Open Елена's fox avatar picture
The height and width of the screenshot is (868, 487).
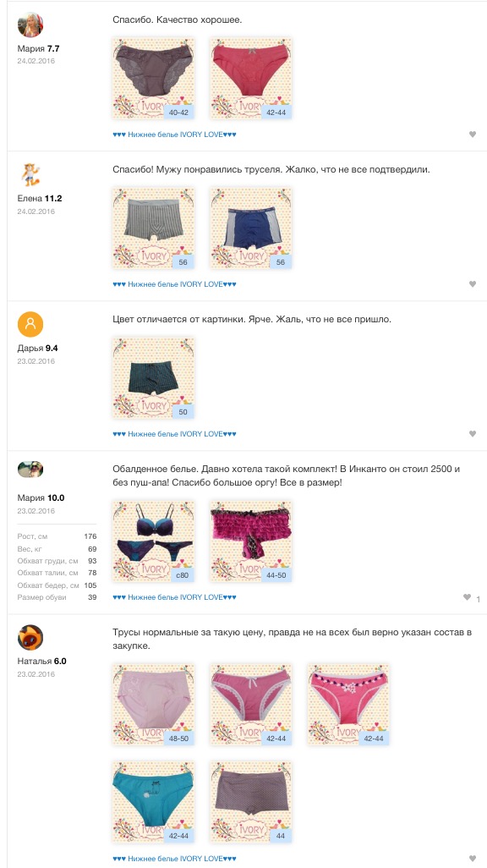[30, 174]
